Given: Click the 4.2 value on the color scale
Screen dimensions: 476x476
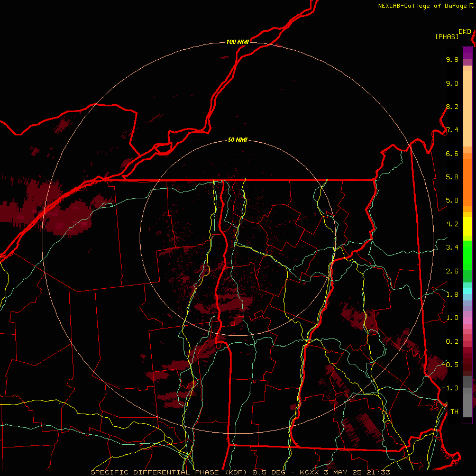Looking at the screenshot, I should click(452, 224).
